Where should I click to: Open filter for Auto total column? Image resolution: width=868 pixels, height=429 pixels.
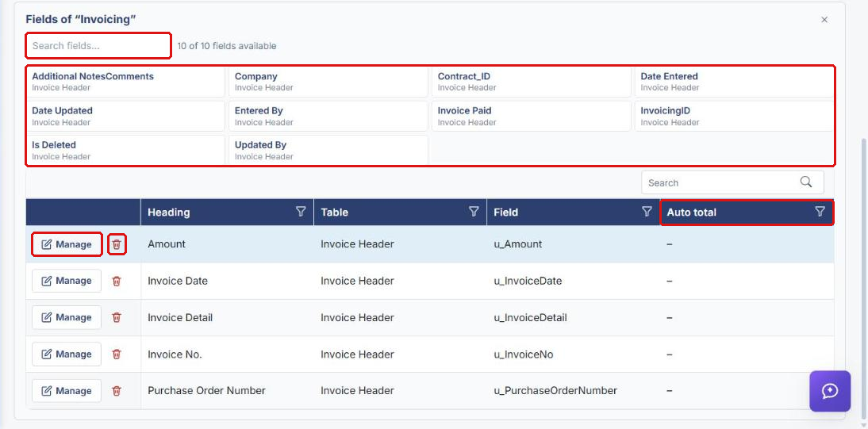tap(820, 212)
